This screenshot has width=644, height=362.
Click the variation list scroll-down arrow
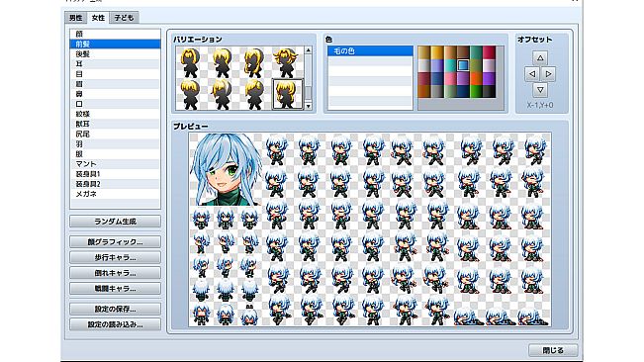coord(308,106)
